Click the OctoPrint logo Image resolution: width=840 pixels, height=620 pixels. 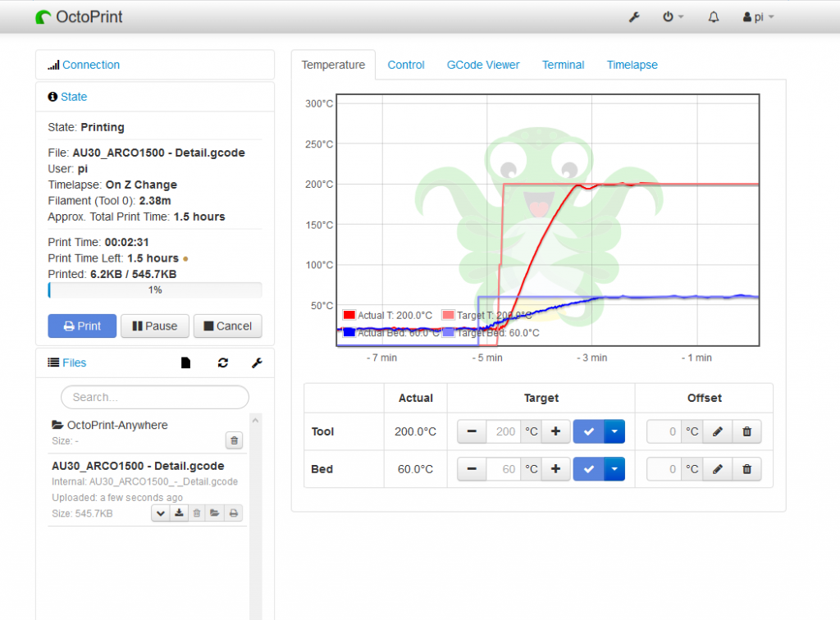pos(79,17)
